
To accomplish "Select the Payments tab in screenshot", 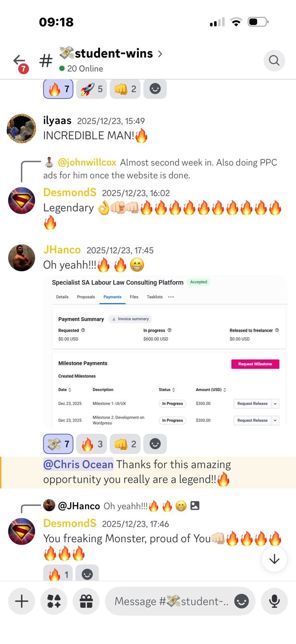I will click(112, 297).
